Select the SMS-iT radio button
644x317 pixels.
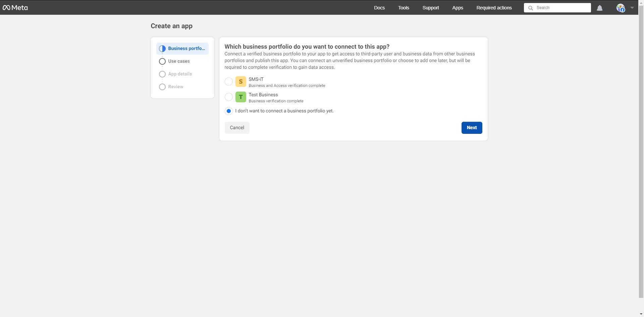tap(228, 82)
